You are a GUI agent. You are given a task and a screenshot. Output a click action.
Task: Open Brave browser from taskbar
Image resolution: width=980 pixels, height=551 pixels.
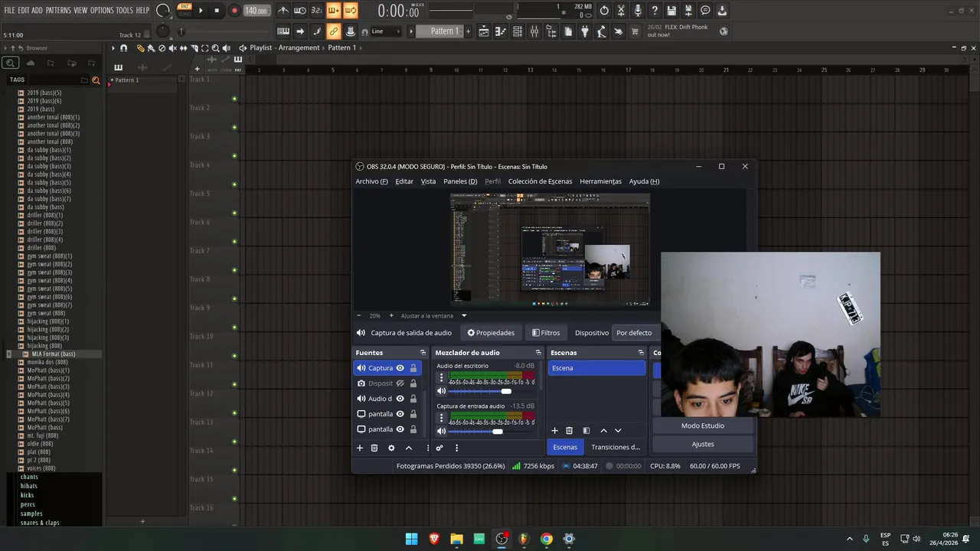pyautogui.click(x=434, y=539)
